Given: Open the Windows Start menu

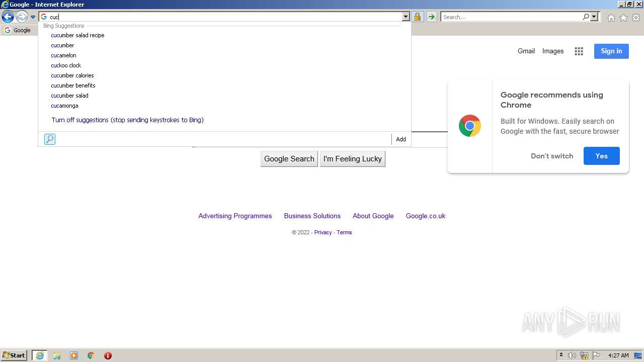Looking at the screenshot, I should point(14,355).
